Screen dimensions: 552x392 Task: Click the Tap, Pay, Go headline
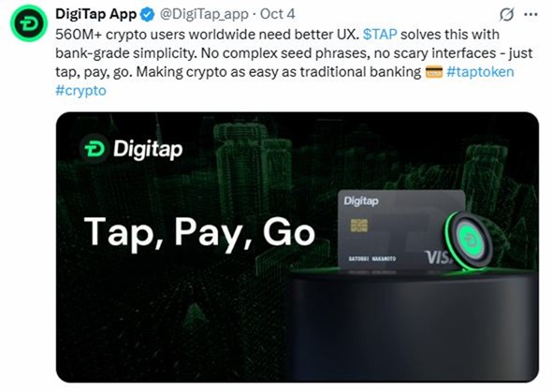[199, 232]
